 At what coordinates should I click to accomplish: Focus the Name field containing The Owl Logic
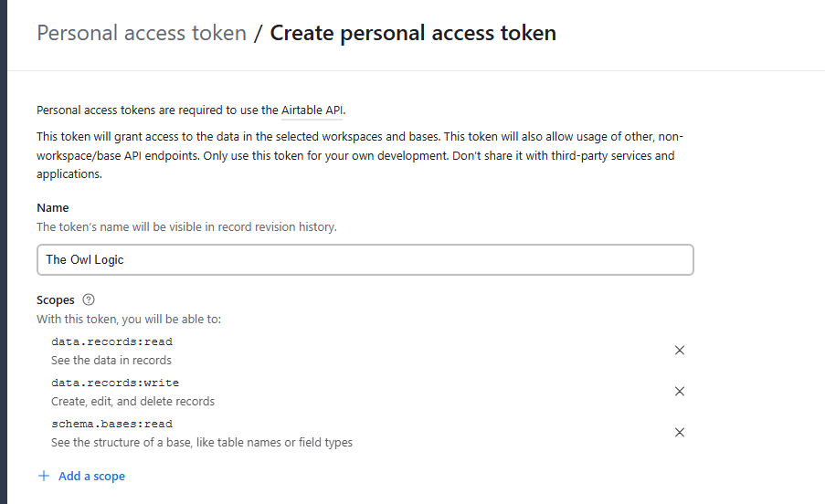tap(365, 259)
